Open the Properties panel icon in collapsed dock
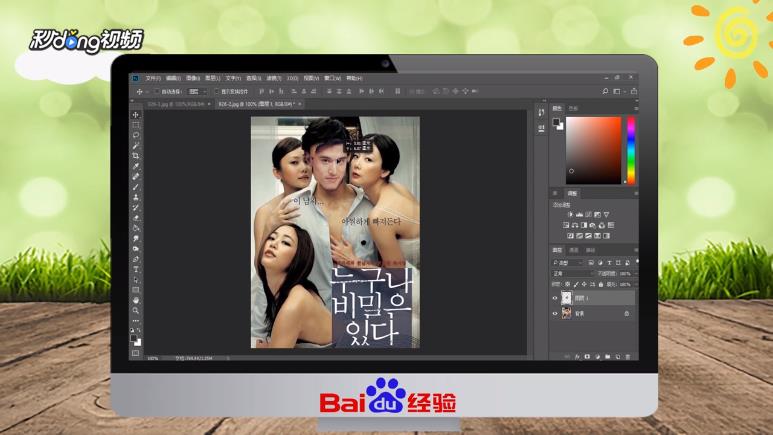 coord(541,128)
